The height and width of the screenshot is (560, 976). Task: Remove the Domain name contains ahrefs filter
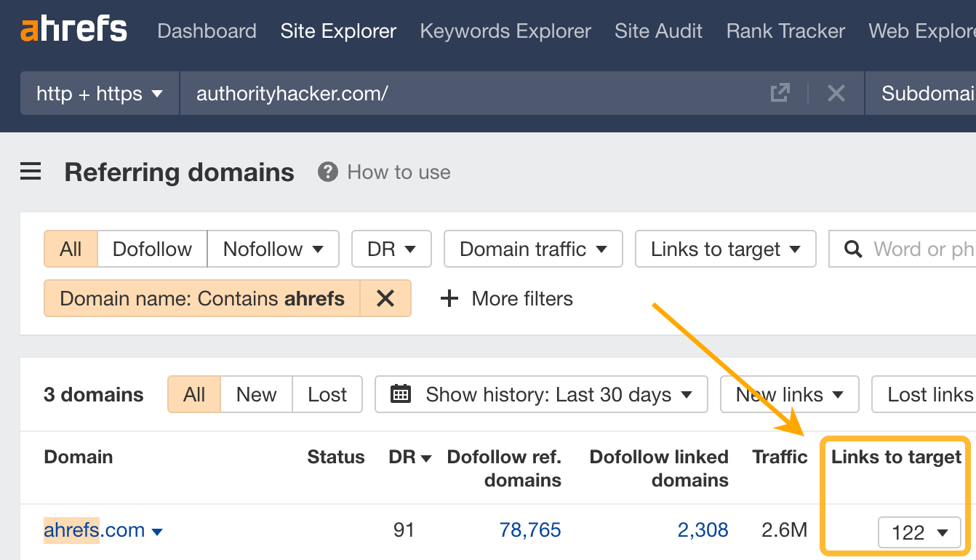pyautogui.click(x=385, y=298)
